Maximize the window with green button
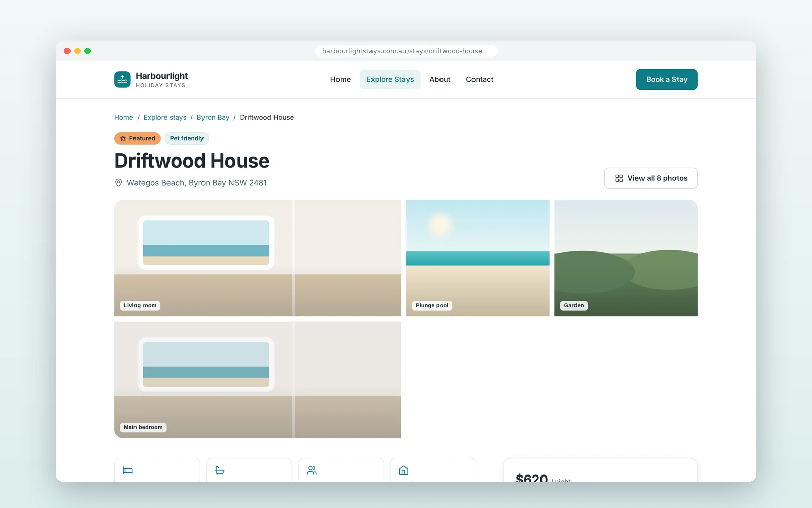 87,51
